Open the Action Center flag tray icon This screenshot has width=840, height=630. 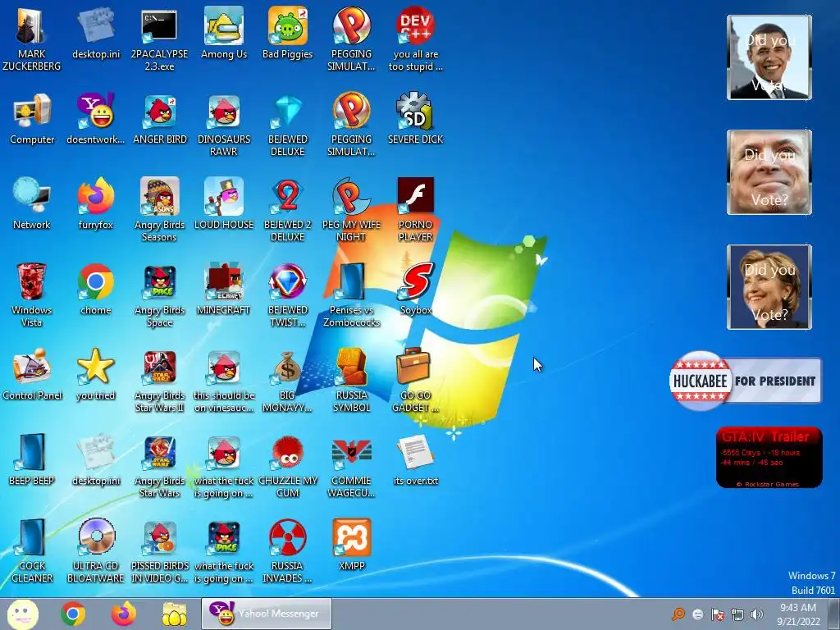tap(717, 614)
